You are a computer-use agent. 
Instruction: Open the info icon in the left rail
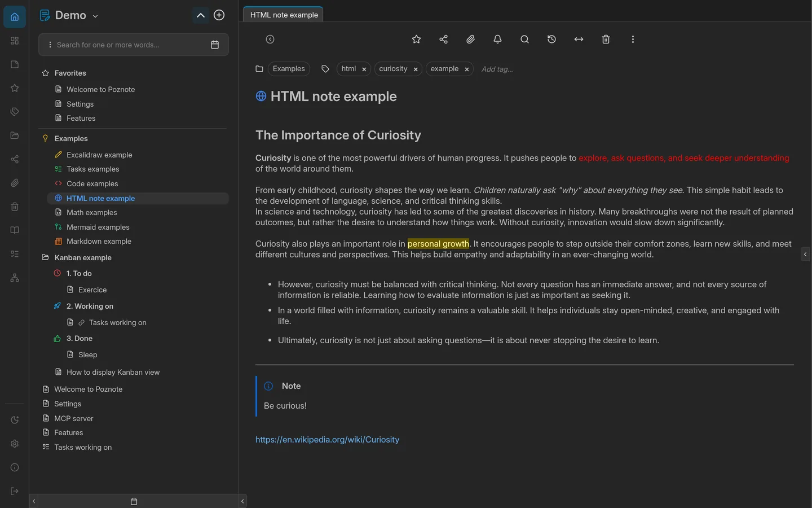(15, 467)
